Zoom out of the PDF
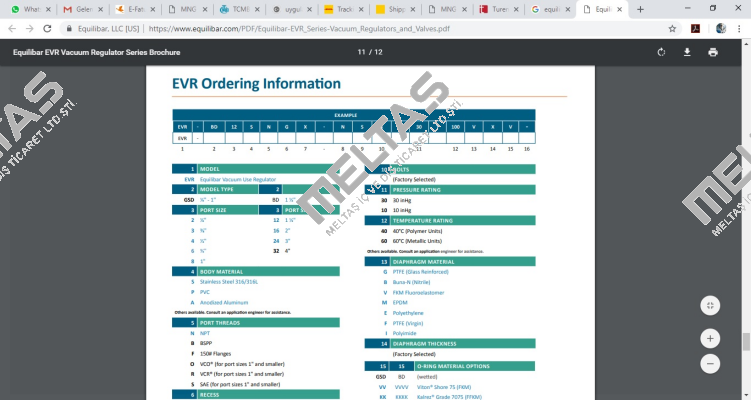This screenshot has height=400, width=751. pyautogui.click(x=710, y=364)
